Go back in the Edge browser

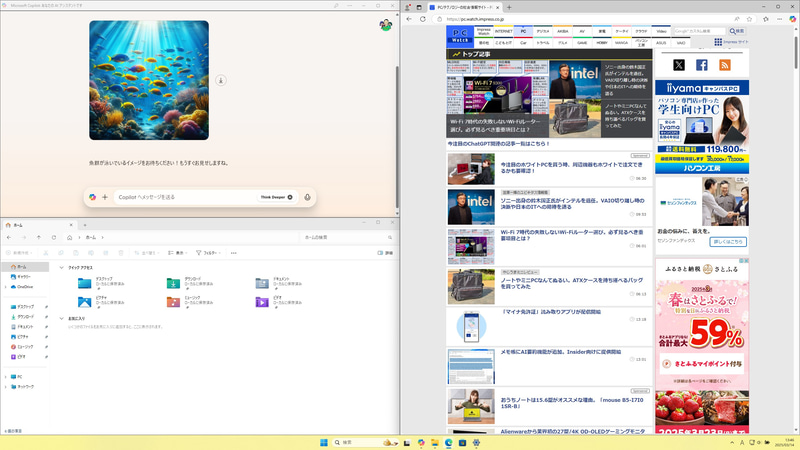coord(409,19)
